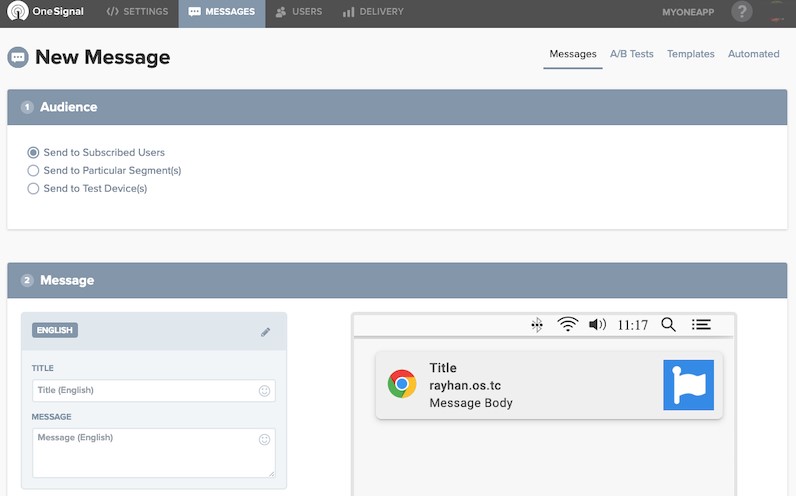Click the OneSignal logo icon

click(17, 12)
